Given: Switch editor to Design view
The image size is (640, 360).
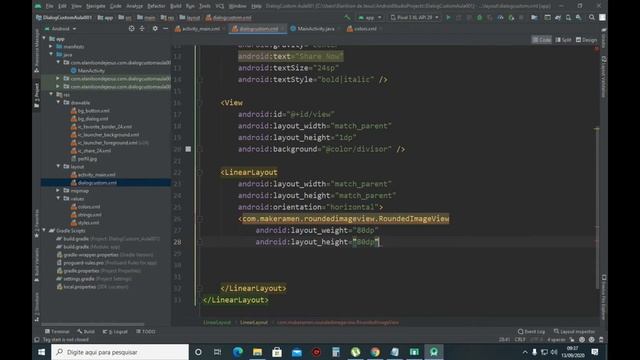Looking at the screenshot, I should click(x=587, y=40).
